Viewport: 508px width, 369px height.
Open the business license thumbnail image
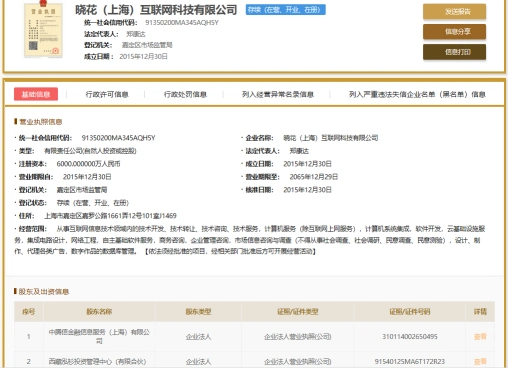coord(43,30)
